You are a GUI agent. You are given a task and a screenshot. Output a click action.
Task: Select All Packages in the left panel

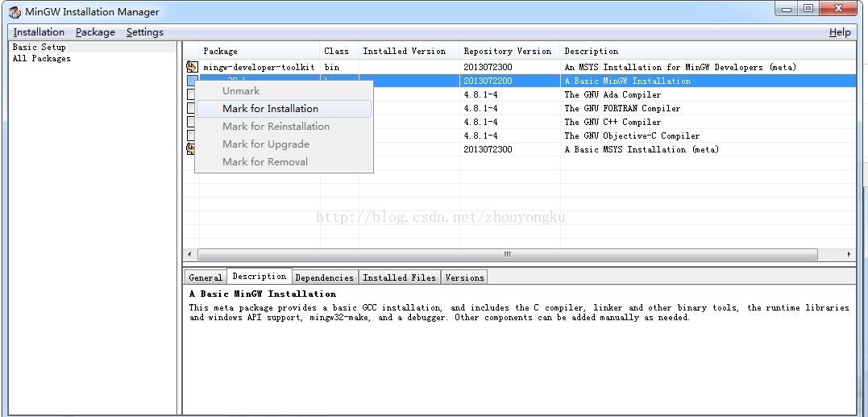pyautogui.click(x=42, y=58)
